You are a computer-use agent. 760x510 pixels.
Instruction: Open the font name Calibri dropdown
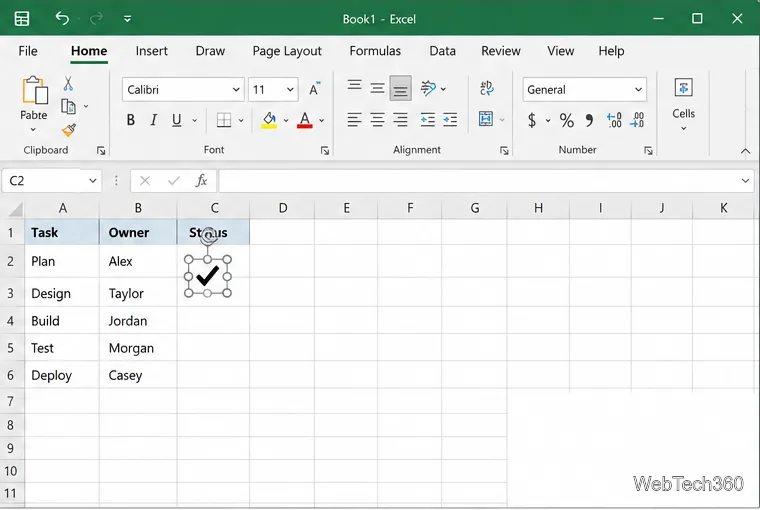tap(236, 89)
